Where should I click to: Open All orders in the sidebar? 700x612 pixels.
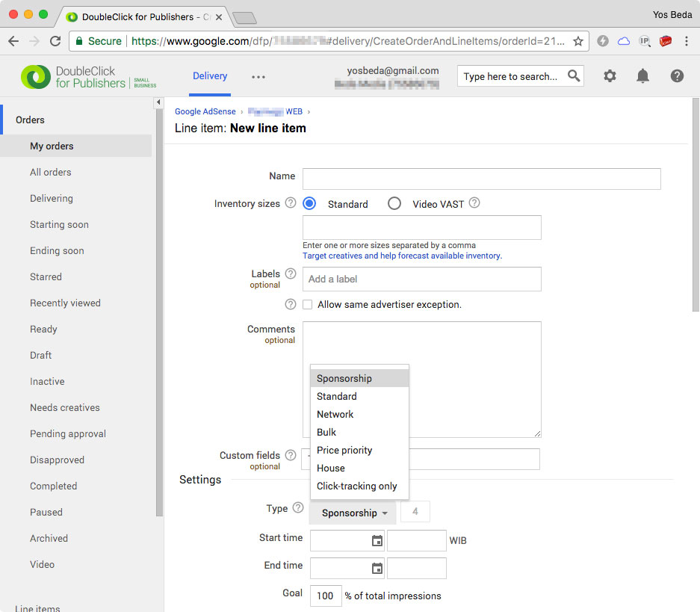point(51,172)
